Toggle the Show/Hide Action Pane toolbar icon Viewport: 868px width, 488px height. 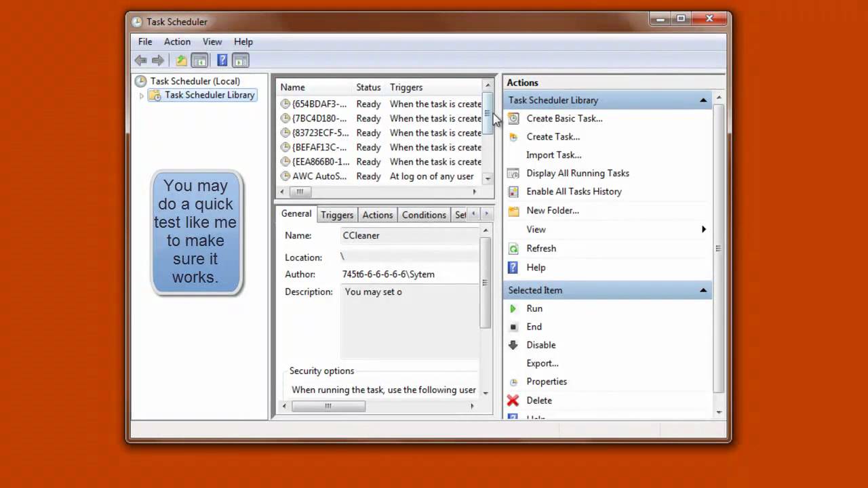241,60
